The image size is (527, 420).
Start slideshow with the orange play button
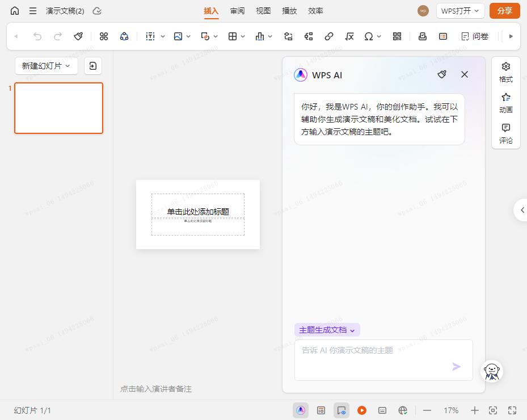[x=362, y=410]
